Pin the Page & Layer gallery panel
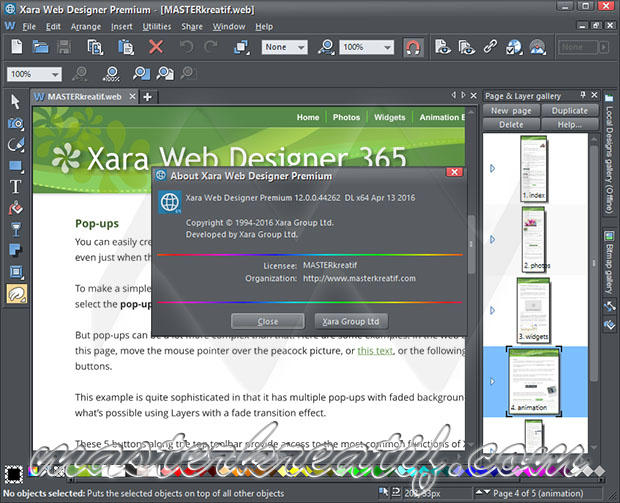Viewport: 620px width, 503px height. pyautogui.click(x=583, y=95)
